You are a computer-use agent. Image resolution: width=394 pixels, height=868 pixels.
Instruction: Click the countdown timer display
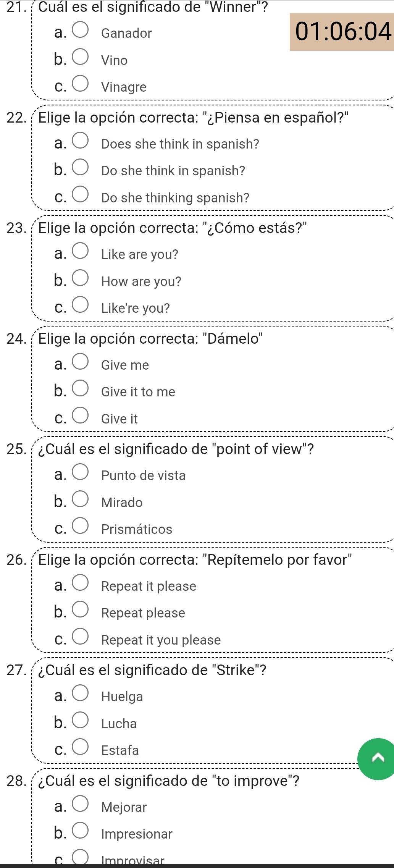pyautogui.click(x=342, y=32)
